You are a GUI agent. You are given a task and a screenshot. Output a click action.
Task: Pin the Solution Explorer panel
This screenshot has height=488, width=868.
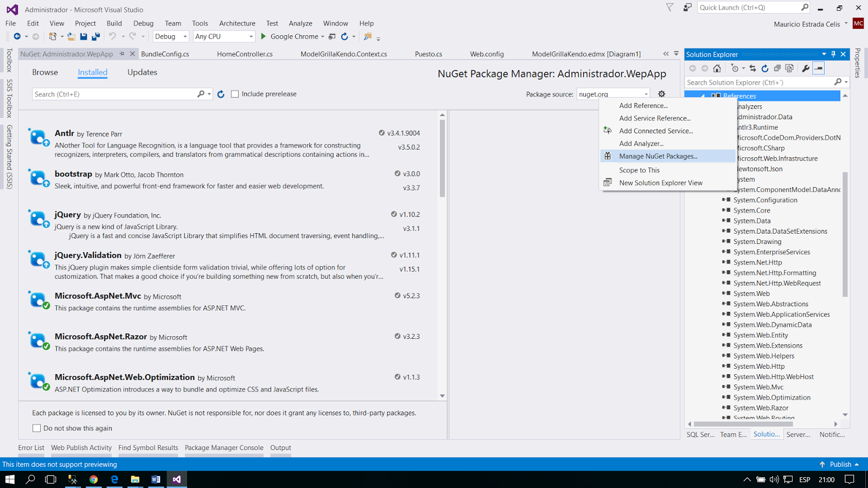point(834,54)
